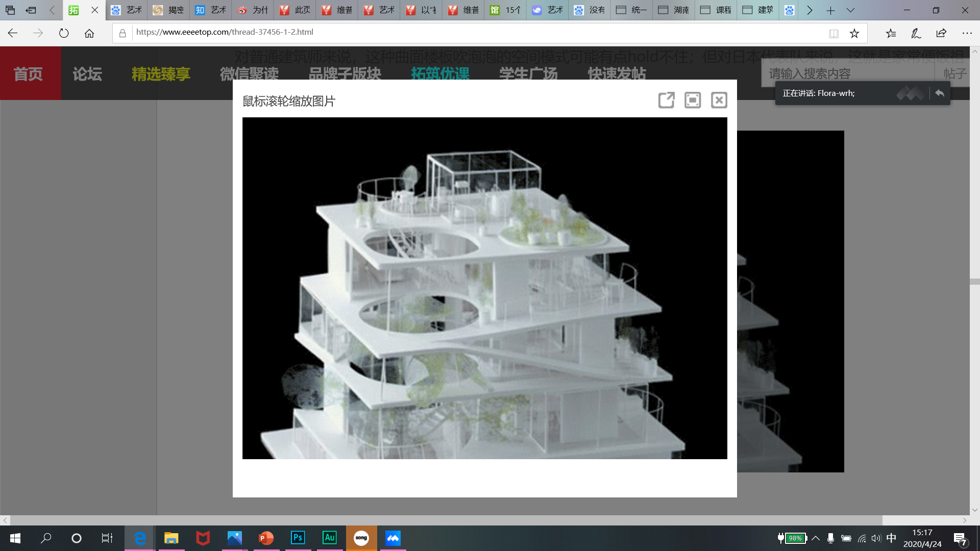Close the active eeetop tab
Viewport: 980px width, 551px height.
point(94,10)
